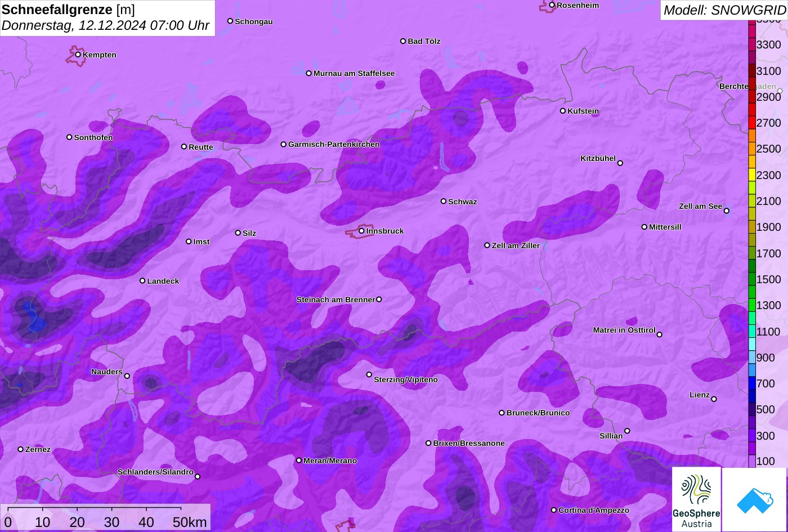Click the red 2700 legend color
The width and height of the screenshot is (788, 532).
pos(752,123)
